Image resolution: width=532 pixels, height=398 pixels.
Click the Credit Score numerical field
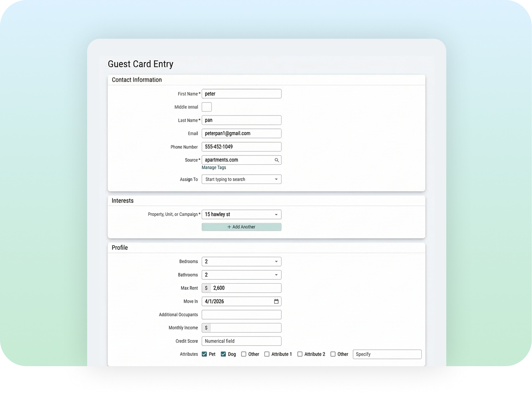tap(242, 341)
